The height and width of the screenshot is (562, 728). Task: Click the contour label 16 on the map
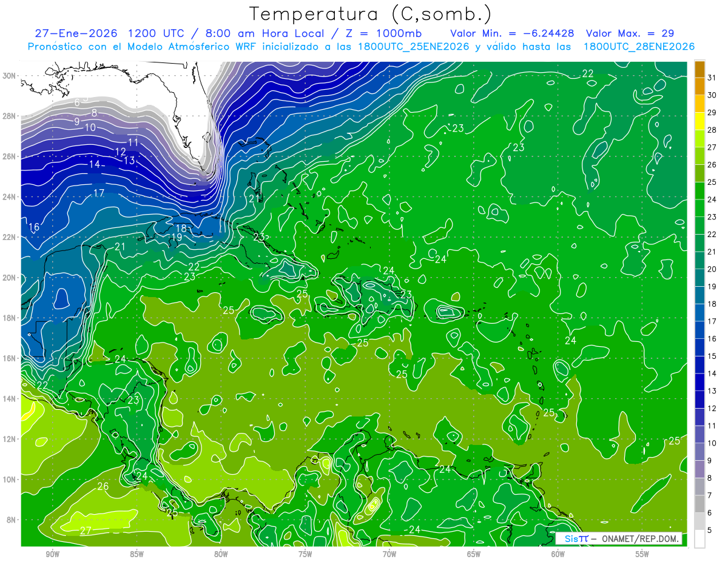tap(34, 227)
